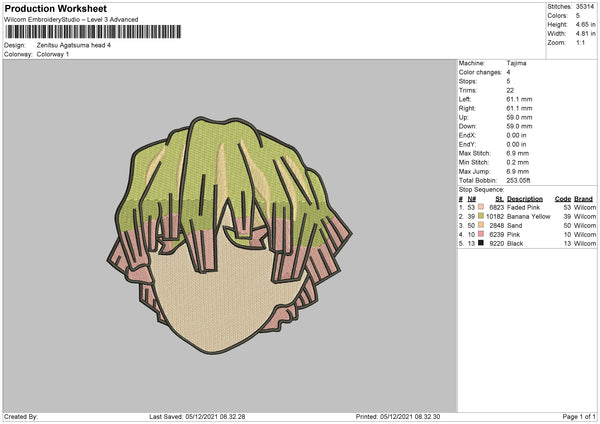Click the Trims value 22

click(510, 90)
